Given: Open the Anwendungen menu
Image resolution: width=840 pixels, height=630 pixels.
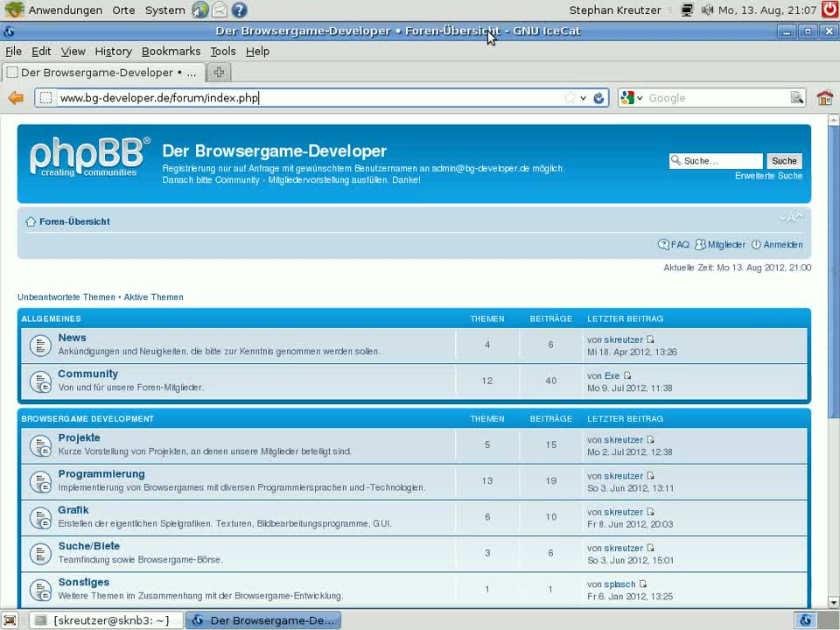Looking at the screenshot, I should [x=65, y=10].
